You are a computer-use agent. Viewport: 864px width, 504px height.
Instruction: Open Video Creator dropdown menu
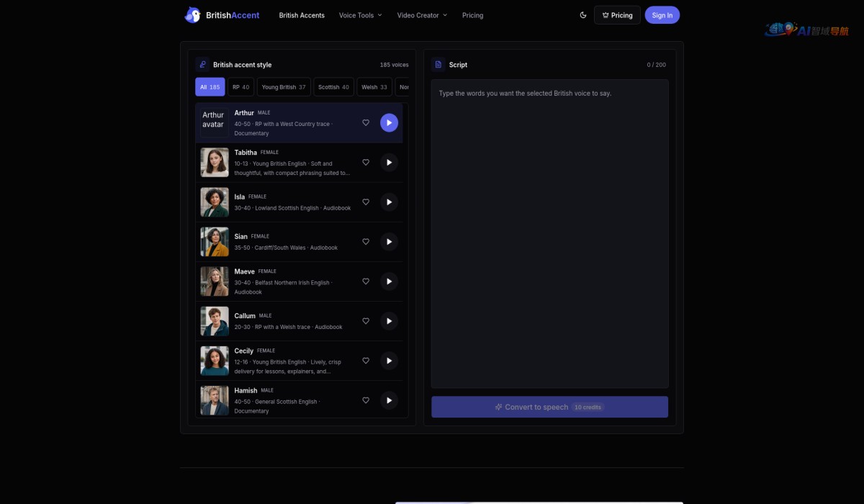point(422,15)
